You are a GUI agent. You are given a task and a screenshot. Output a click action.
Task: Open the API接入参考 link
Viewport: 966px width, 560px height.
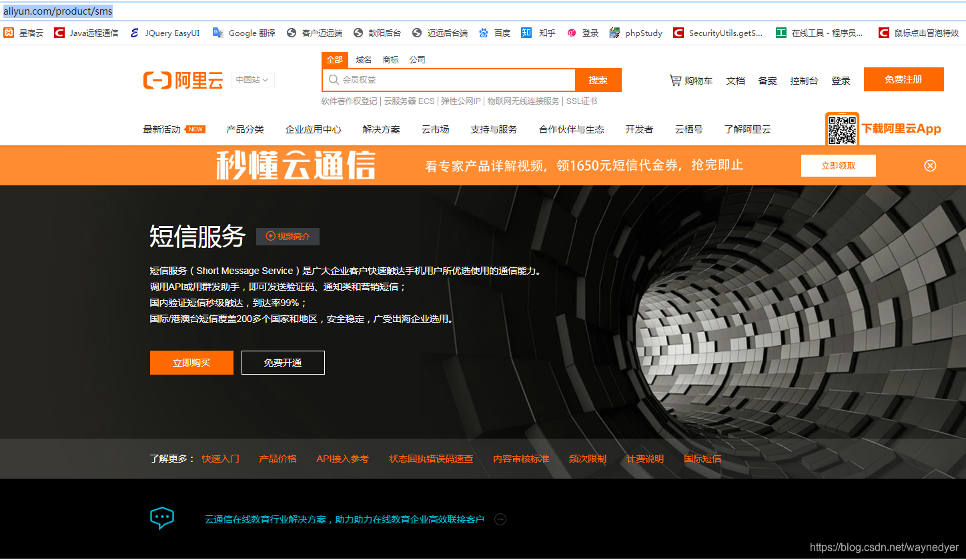pyautogui.click(x=342, y=459)
